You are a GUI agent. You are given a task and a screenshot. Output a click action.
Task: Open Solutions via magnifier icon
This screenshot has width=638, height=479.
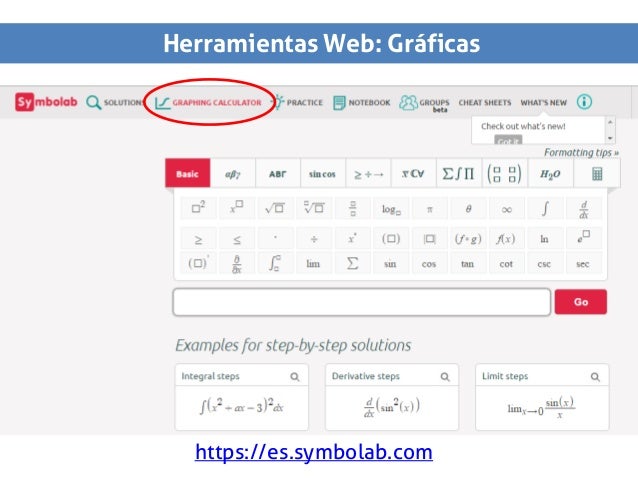tap(94, 102)
